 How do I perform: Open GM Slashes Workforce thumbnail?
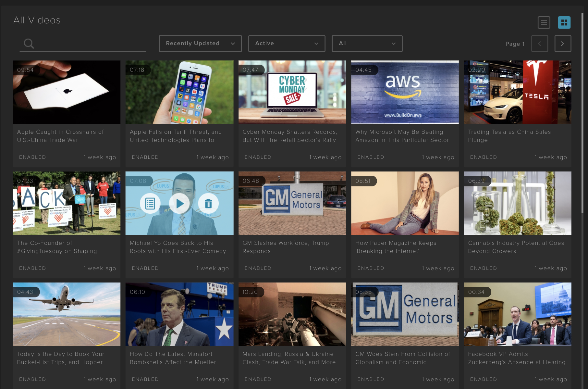click(292, 203)
